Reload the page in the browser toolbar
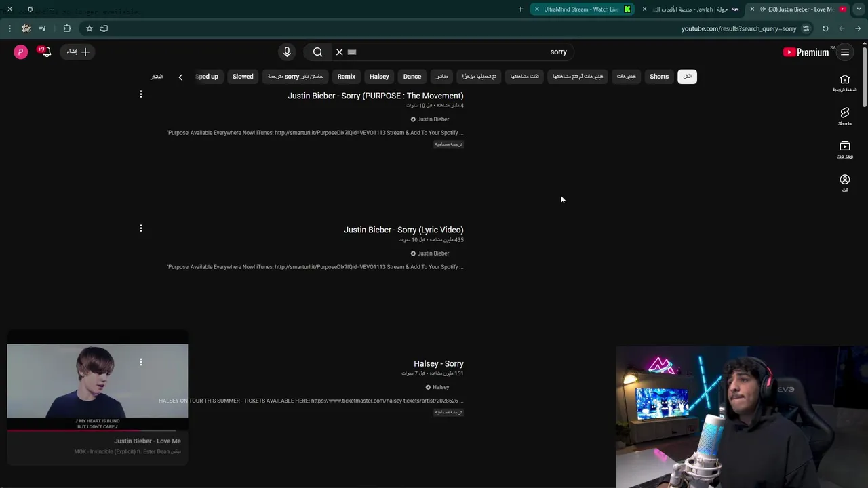This screenshot has height=488, width=868. coord(825,28)
